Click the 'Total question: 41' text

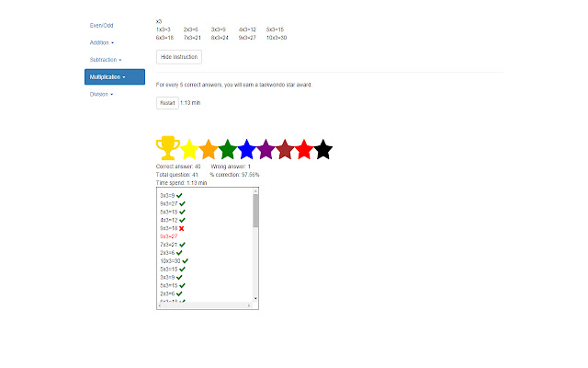tap(177, 175)
